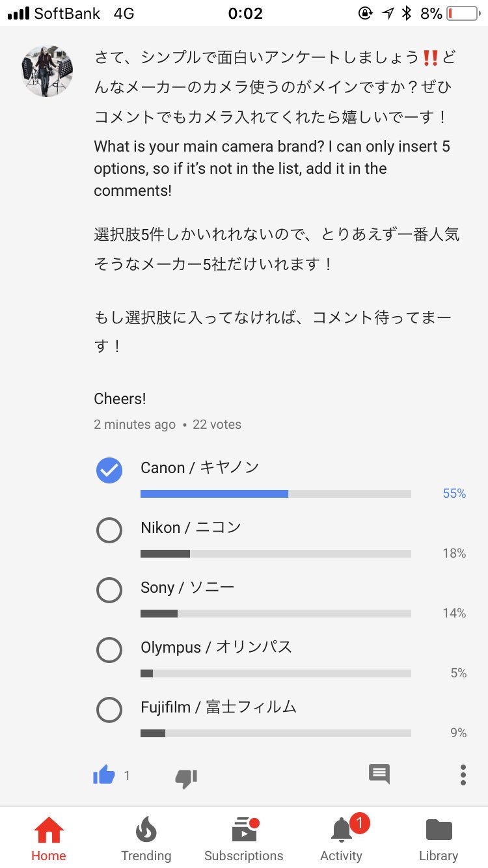This screenshot has height=868, width=488.
Task: Open the Home tab
Action: [x=49, y=839]
